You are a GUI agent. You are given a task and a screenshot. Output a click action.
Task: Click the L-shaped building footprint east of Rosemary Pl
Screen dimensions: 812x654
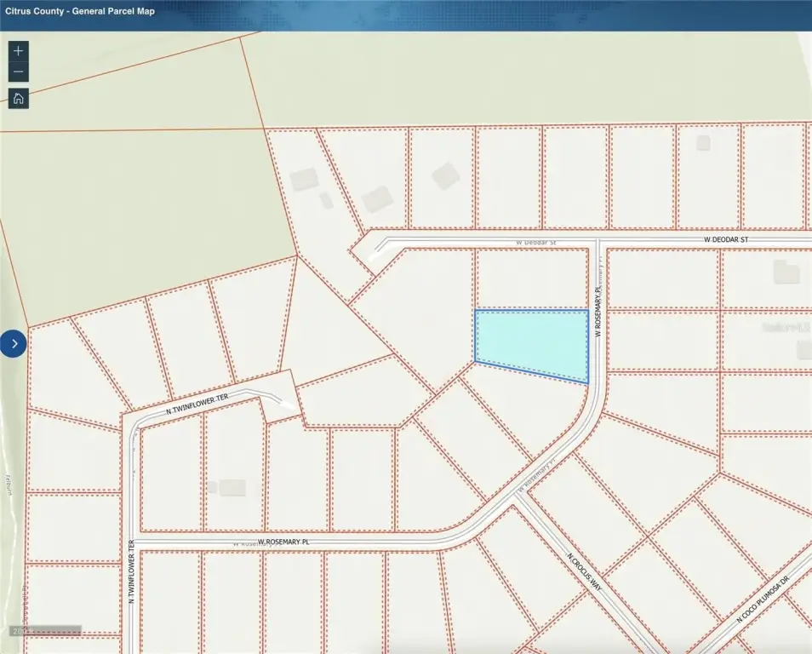click(x=786, y=272)
